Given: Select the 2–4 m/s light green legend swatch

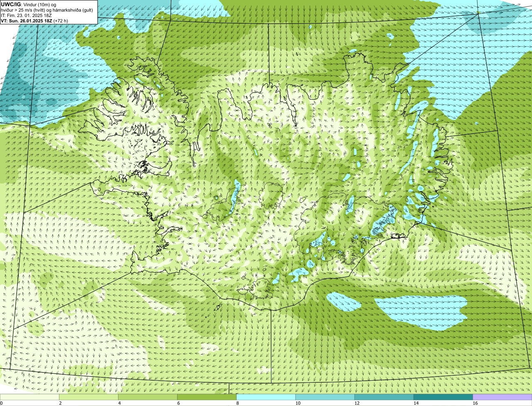Looking at the screenshot, I should [x=89, y=397].
